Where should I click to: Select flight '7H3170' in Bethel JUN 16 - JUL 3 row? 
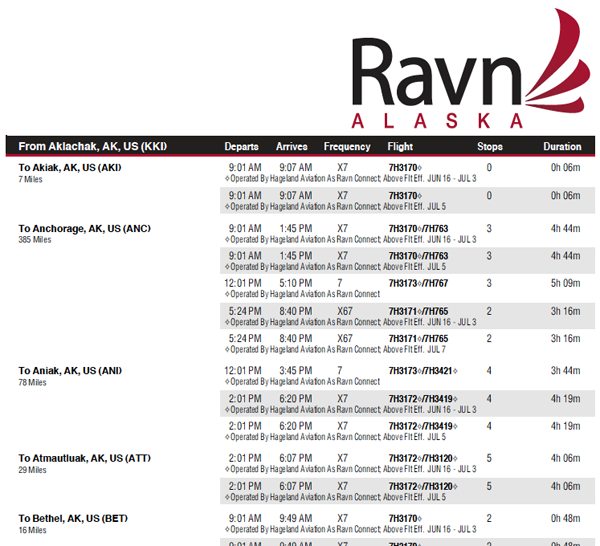(x=405, y=518)
